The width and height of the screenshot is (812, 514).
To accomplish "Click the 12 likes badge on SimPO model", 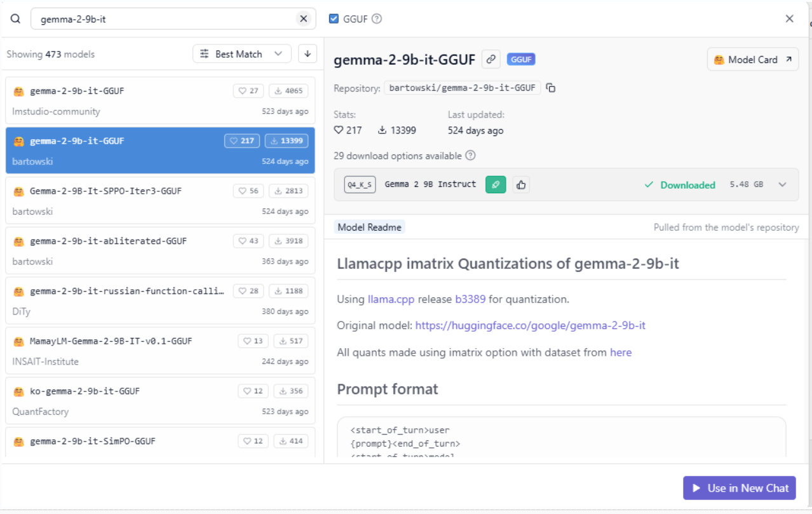I will click(253, 441).
